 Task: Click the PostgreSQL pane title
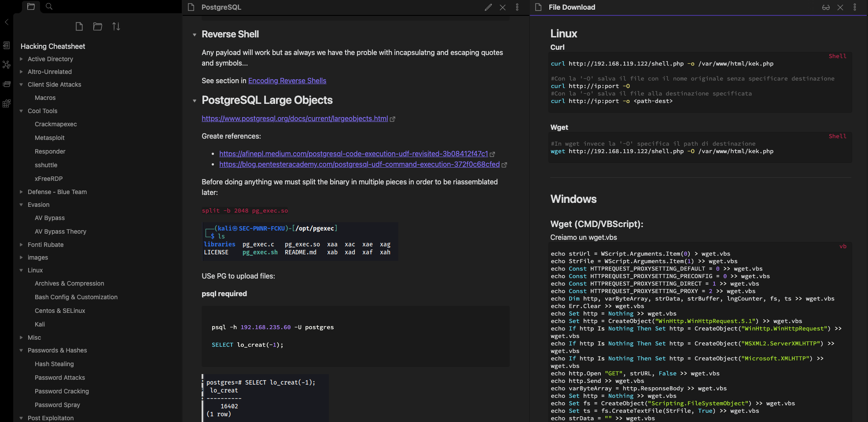coord(221,7)
